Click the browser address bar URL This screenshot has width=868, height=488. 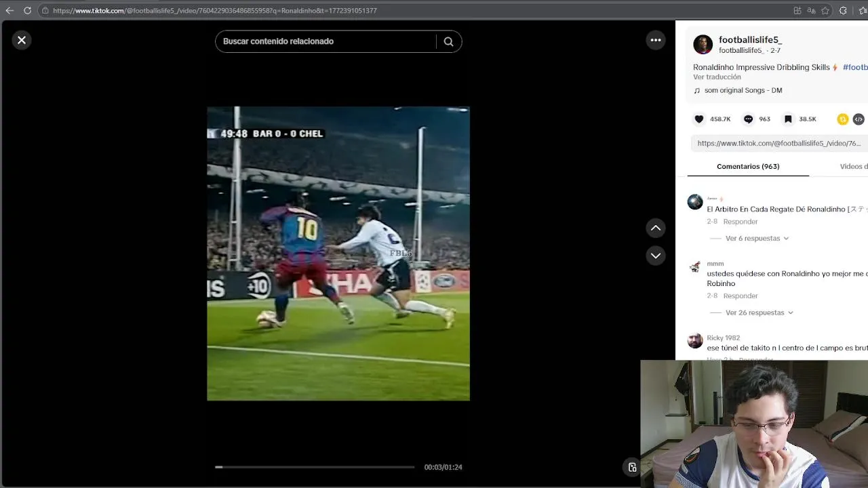click(215, 11)
